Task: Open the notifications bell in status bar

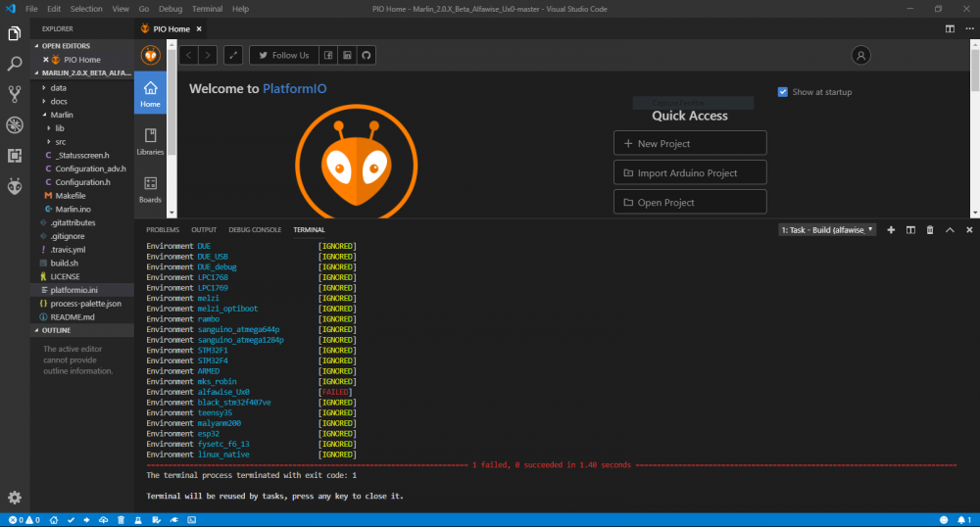Action: click(x=963, y=520)
